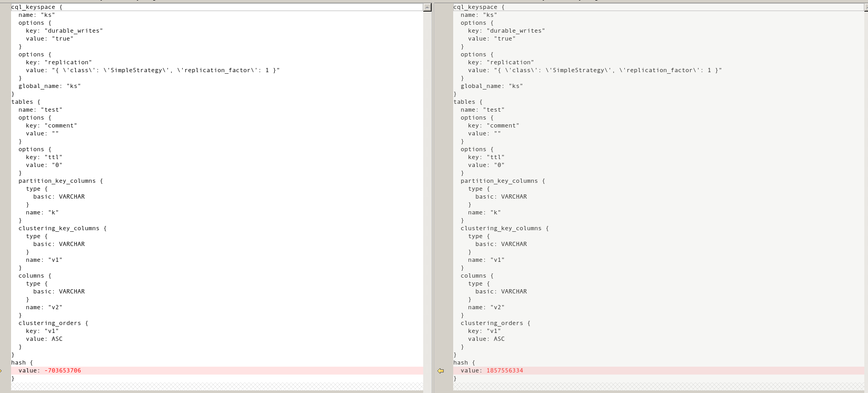The height and width of the screenshot is (393, 868).
Task: Select the highlighted line 'value: -703653706' in left pane
Action: (217, 371)
